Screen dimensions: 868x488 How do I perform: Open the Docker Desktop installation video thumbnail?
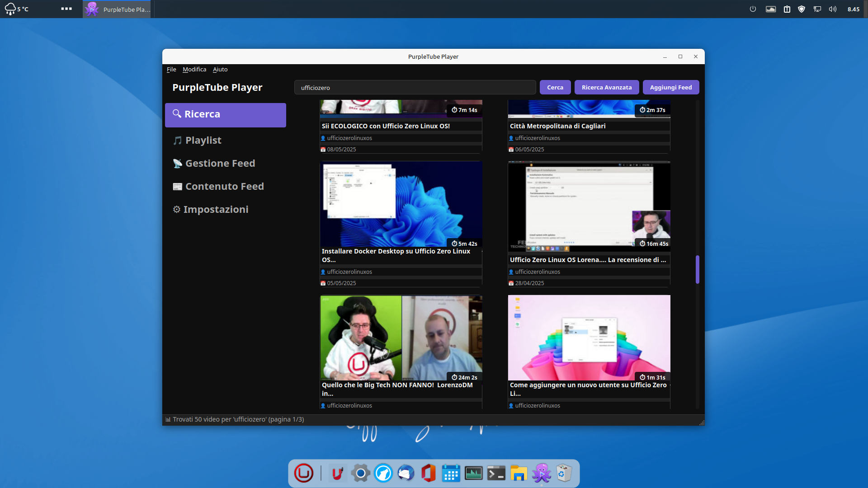(x=401, y=204)
